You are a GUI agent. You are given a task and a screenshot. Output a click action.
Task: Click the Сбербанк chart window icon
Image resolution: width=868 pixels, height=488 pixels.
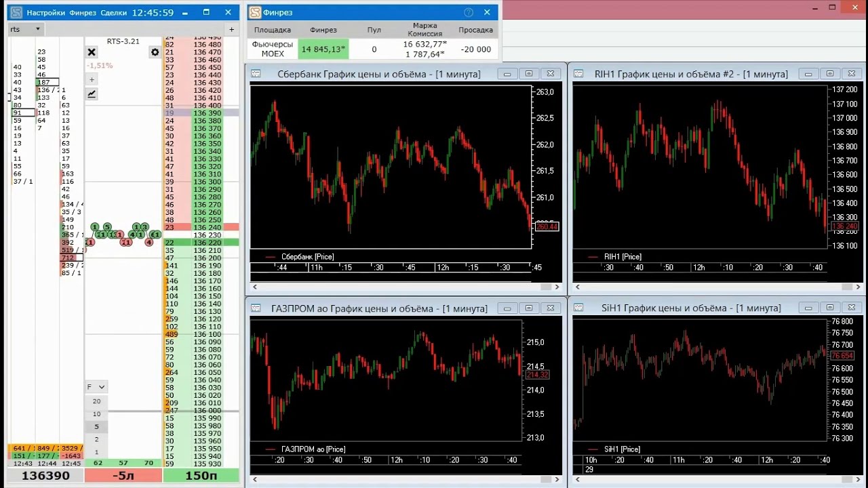pyautogui.click(x=256, y=74)
